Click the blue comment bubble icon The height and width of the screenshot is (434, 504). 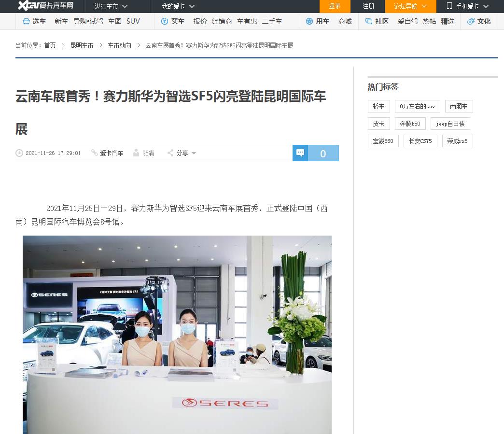coord(300,153)
